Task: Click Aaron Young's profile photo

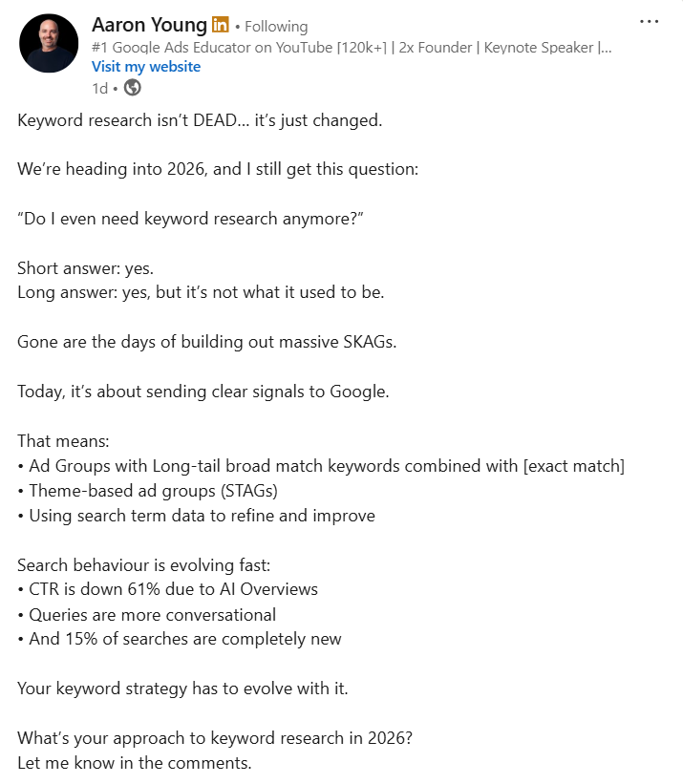Action: tap(49, 43)
